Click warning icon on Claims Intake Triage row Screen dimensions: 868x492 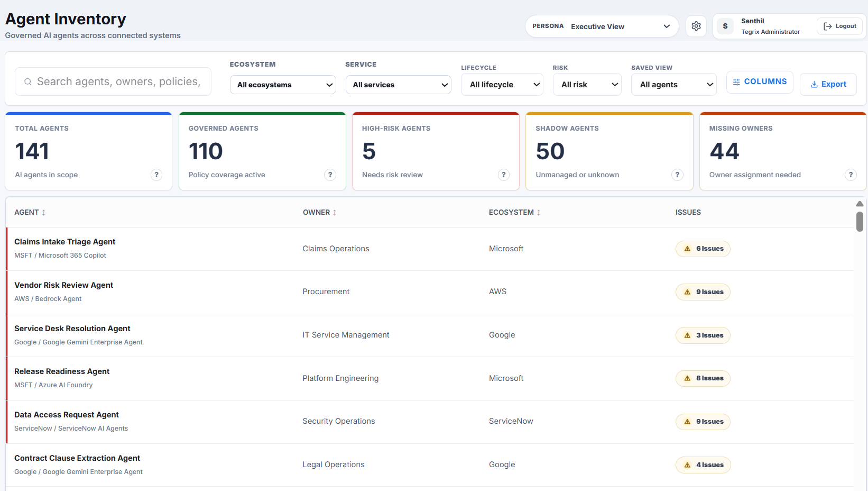point(687,249)
